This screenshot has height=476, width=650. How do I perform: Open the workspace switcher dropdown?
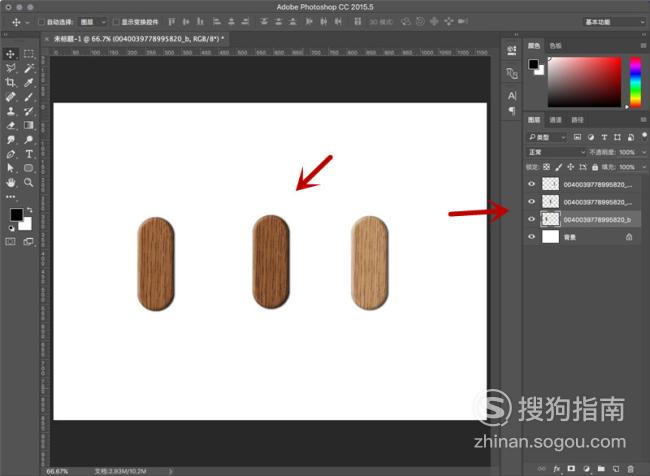coord(614,22)
